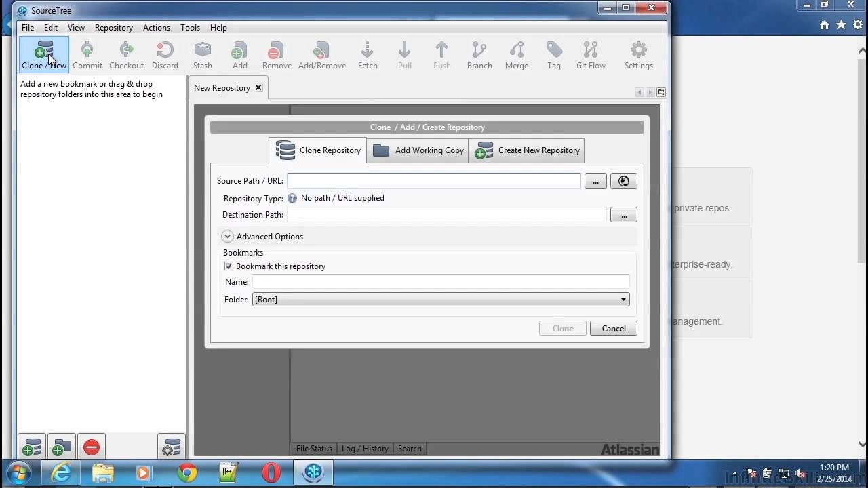Switch to the Create New Repository tab
Image resolution: width=868 pixels, height=488 pixels.
tap(527, 150)
